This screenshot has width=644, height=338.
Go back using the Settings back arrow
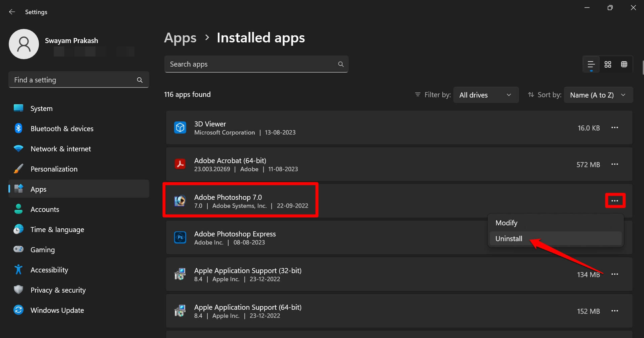(x=12, y=12)
